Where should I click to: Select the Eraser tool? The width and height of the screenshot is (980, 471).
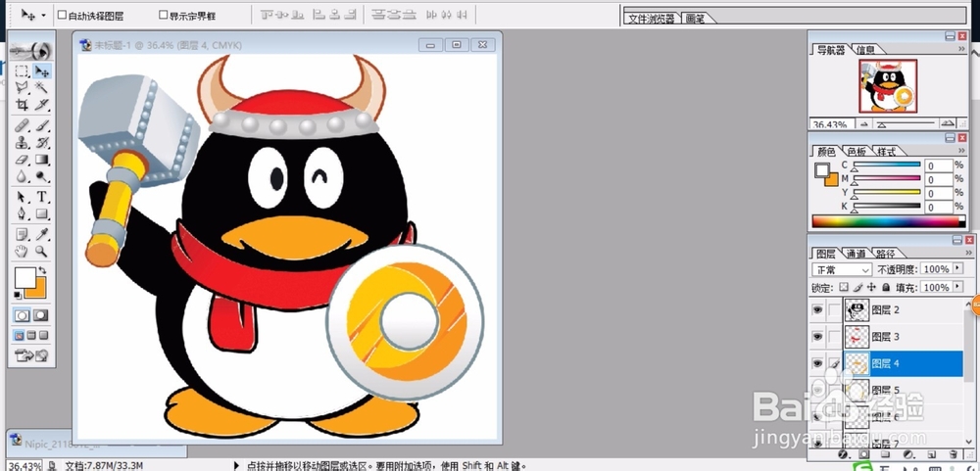tap(22, 160)
